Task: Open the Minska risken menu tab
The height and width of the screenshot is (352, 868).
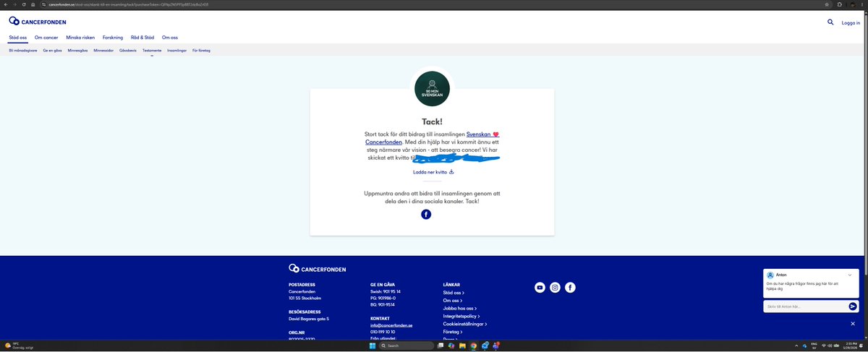Action: click(81, 37)
